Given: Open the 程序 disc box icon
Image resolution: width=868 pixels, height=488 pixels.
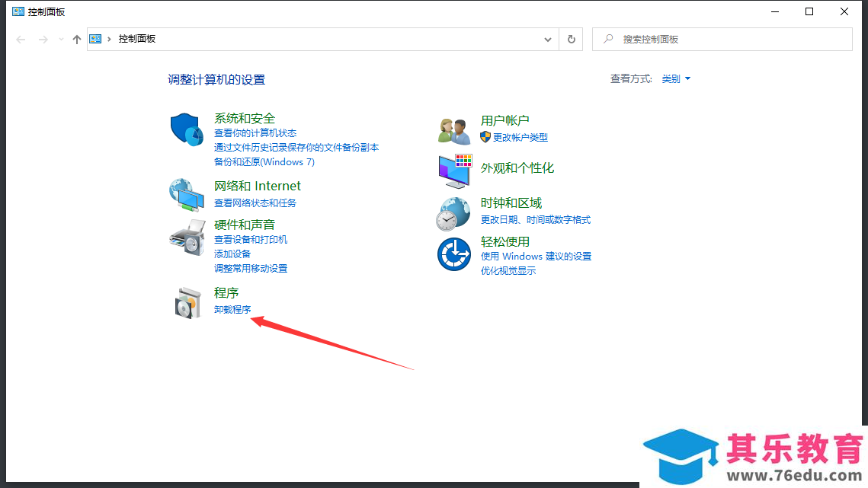Looking at the screenshot, I should click(187, 303).
